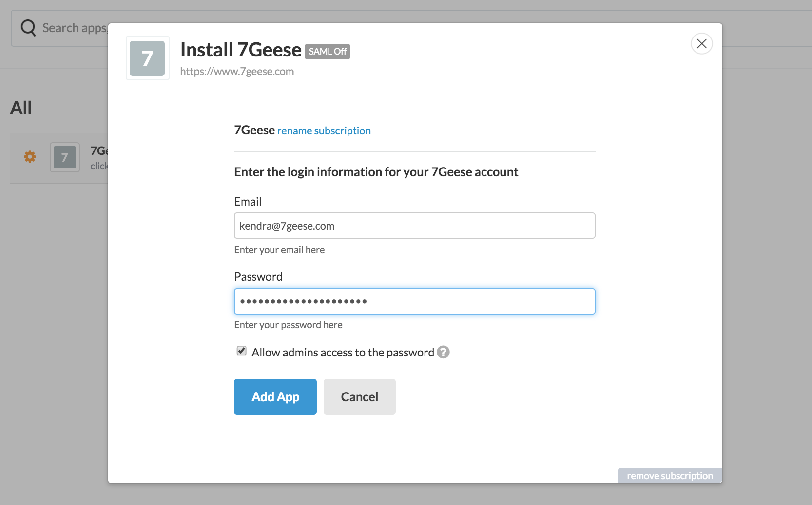Click the 7Geese app logo in dialog header
Viewport: 812px width, 505px height.
click(147, 58)
